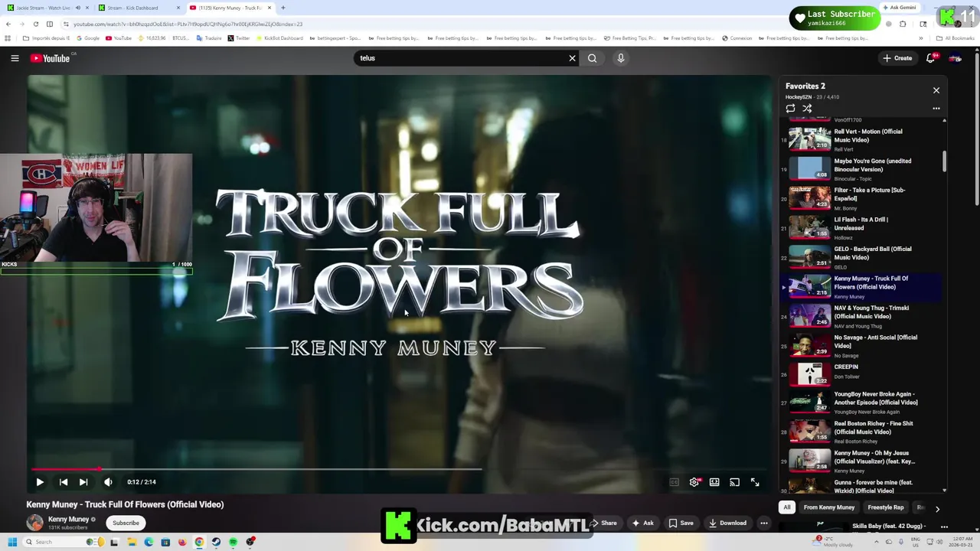Image resolution: width=980 pixels, height=551 pixels.
Task: Expand All Bookmarks folder
Action: click(955, 38)
